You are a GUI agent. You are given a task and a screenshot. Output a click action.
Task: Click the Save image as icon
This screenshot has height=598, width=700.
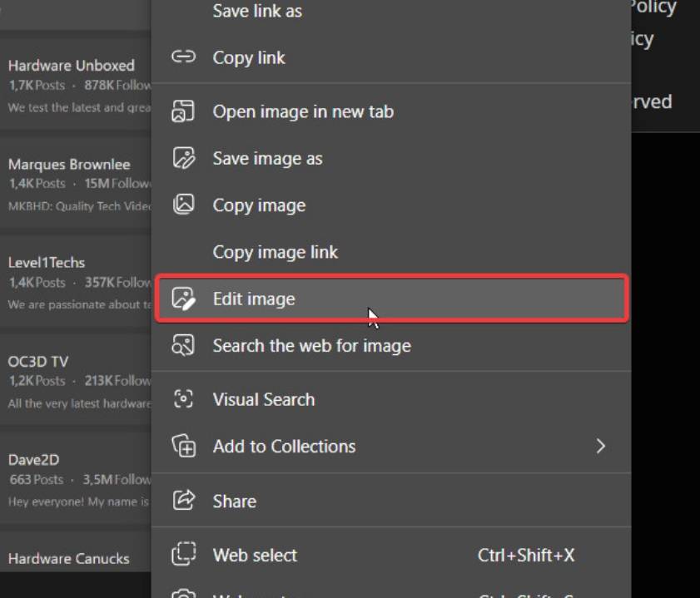(x=183, y=158)
